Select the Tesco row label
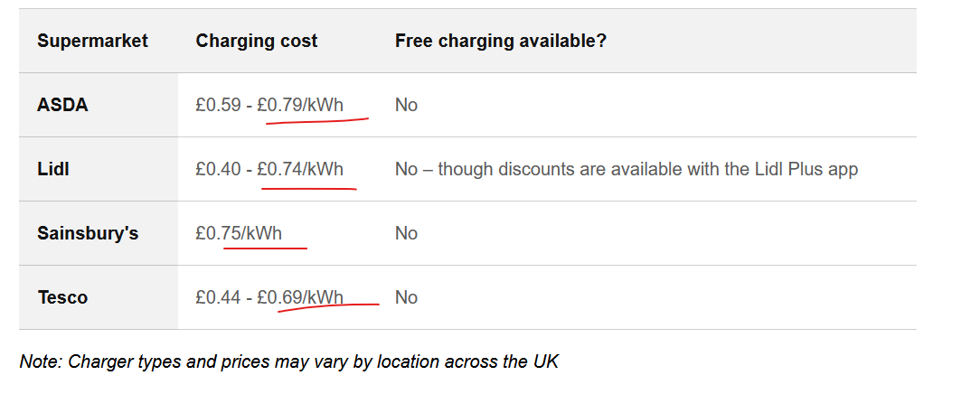 point(62,297)
